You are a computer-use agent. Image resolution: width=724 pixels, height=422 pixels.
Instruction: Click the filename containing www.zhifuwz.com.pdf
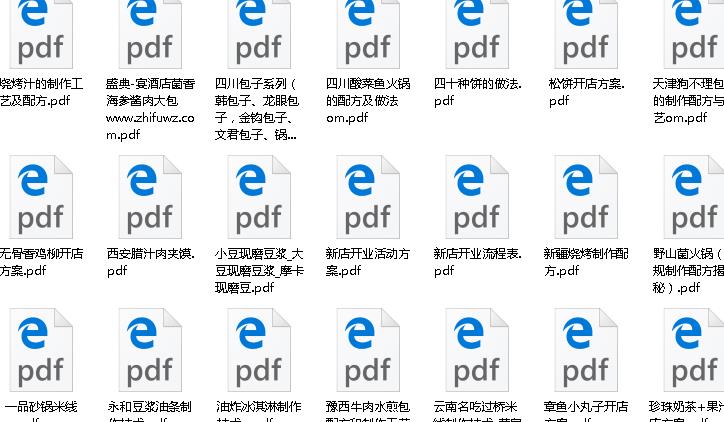click(x=150, y=109)
